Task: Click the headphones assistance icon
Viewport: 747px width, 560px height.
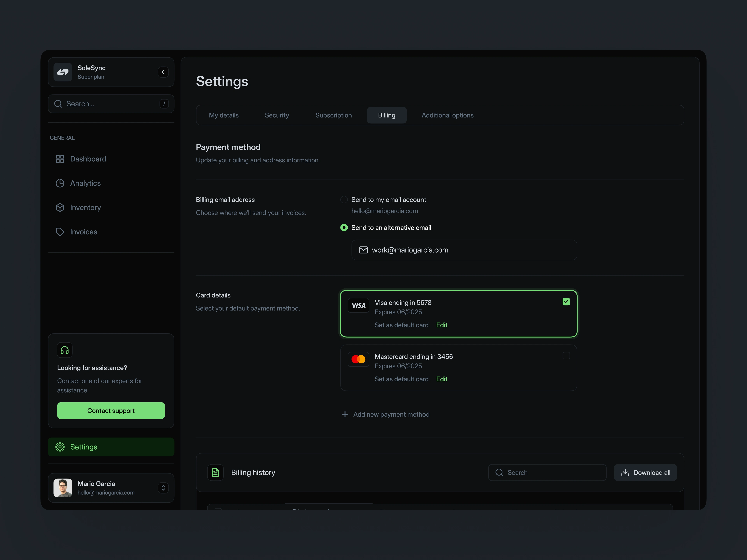Action: tap(65, 350)
